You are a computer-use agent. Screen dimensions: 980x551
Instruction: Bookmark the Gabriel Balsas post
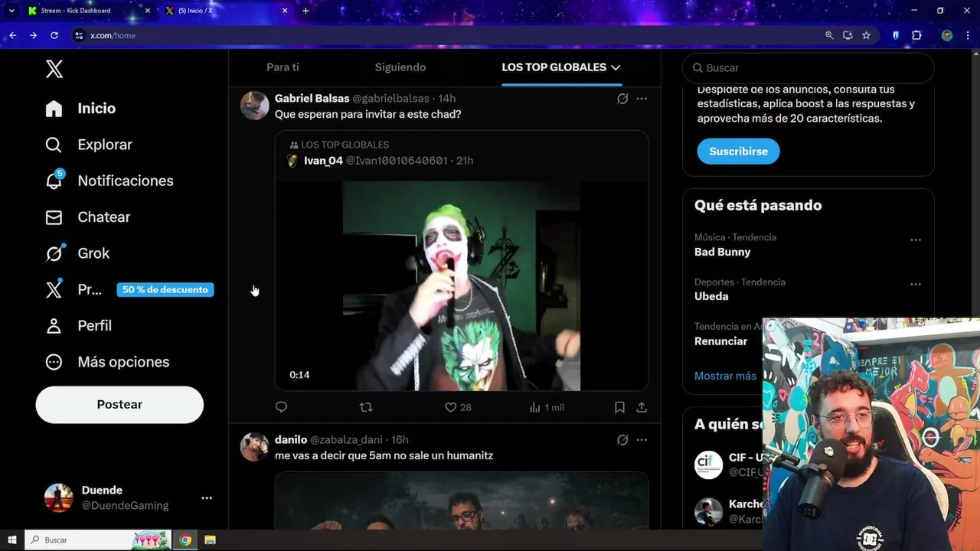[619, 407]
